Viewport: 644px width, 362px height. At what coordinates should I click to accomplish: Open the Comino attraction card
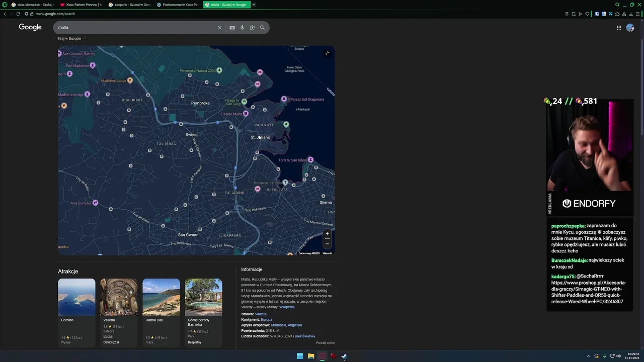pyautogui.click(x=76, y=312)
